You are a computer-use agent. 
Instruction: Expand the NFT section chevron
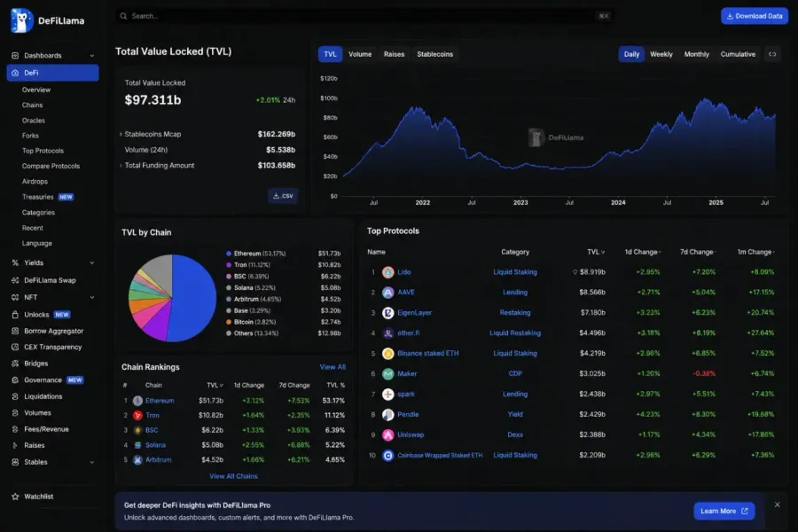pyautogui.click(x=92, y=297)
